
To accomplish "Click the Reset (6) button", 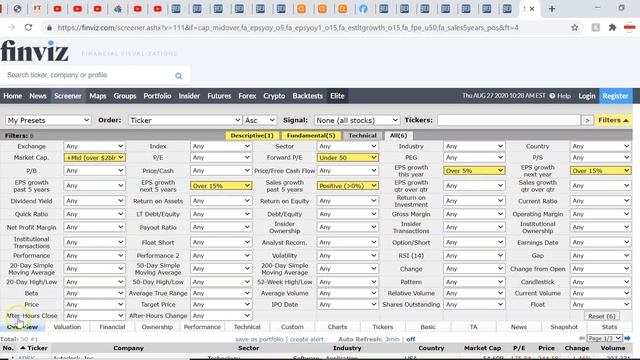I will (x=602, y=316).
